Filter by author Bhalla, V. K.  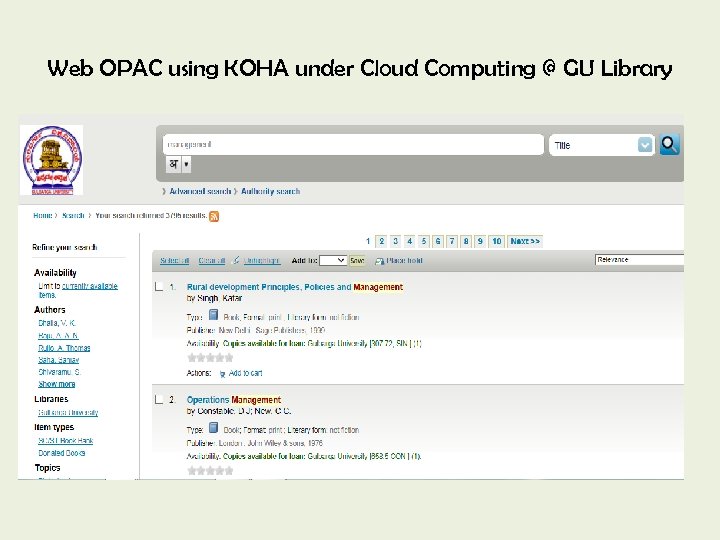57,323
